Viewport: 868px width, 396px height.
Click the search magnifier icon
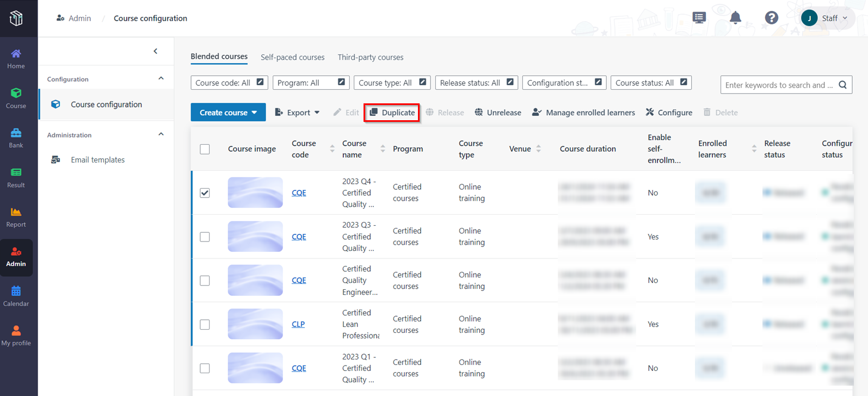(x=842, y=85)
